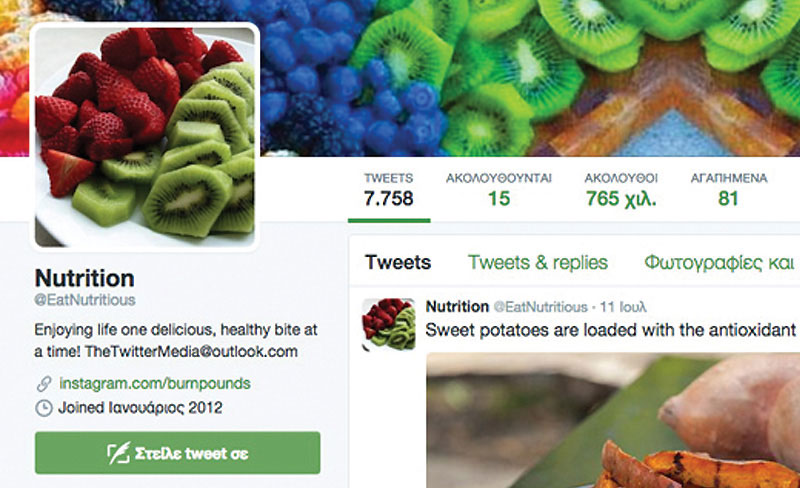The height and width of the screenshot is (488, 800).
Task: Switch to the Tweets timeline tab
Action: pos(398,262)
